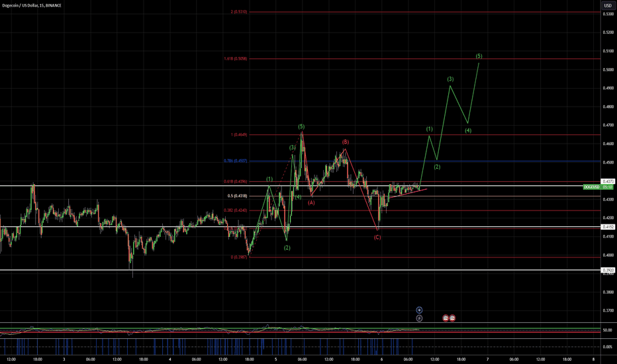Click the blue plus event icon

pos(419,310)
